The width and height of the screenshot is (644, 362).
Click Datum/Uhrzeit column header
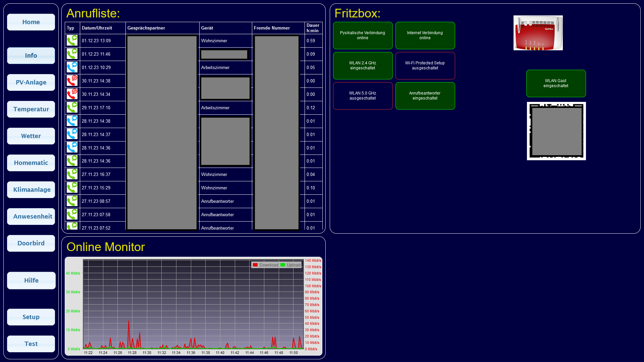tap(103, 28)
